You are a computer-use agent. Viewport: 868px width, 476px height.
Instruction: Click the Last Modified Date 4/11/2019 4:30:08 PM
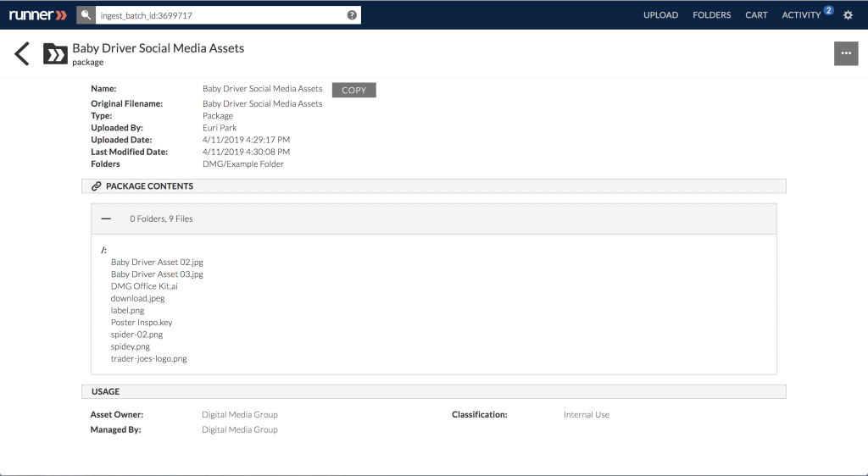coord(247,152)
